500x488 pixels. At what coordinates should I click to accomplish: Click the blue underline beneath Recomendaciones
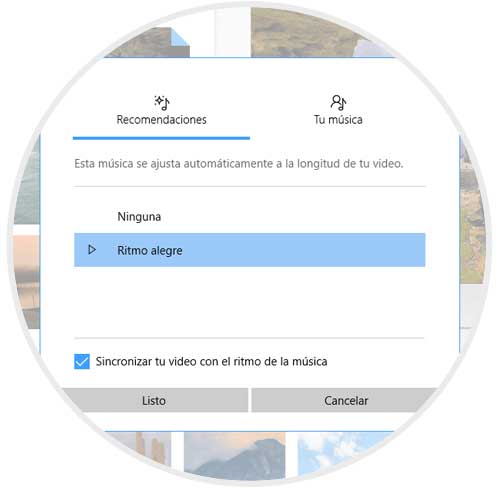[161, 138]
